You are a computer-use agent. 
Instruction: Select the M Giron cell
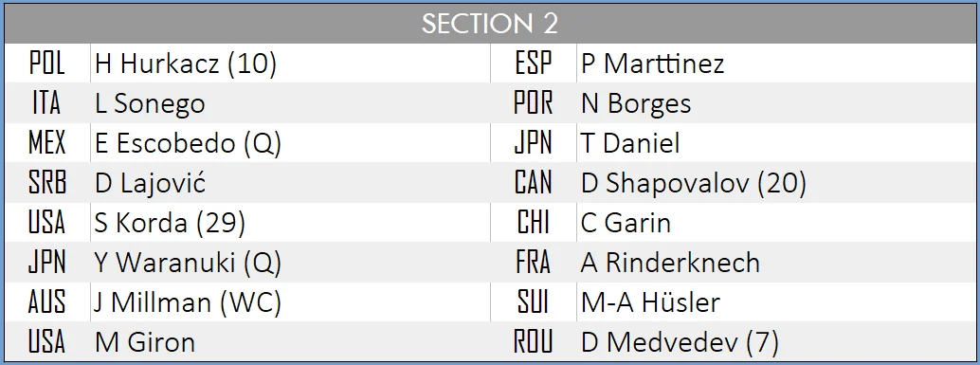click(290, 342)
